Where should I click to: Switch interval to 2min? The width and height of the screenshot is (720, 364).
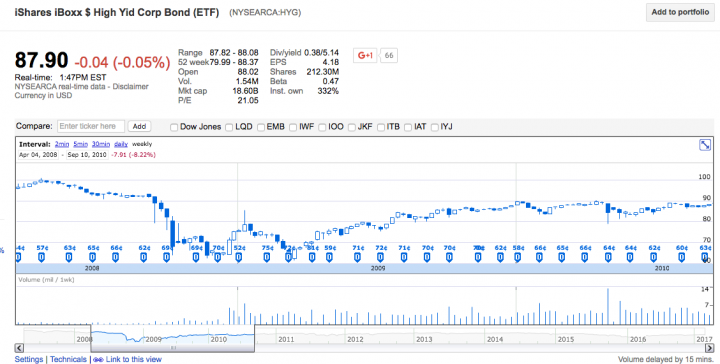click(x=62, y=144)
